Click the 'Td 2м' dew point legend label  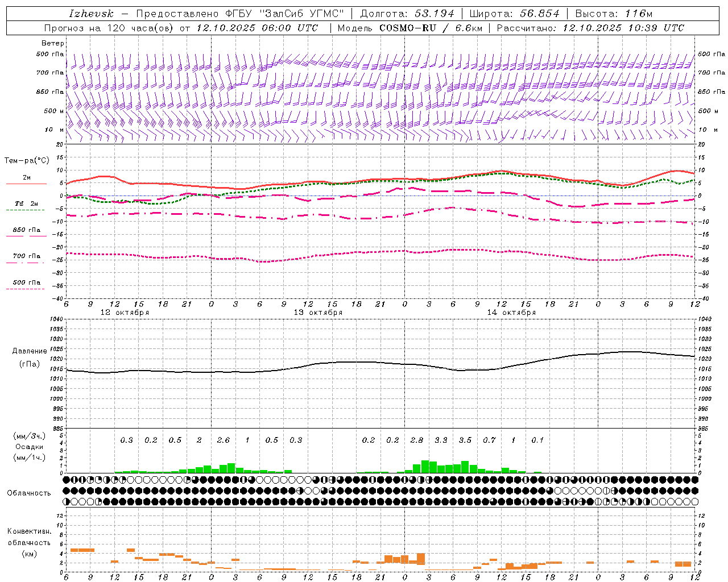tap(27, 203)
